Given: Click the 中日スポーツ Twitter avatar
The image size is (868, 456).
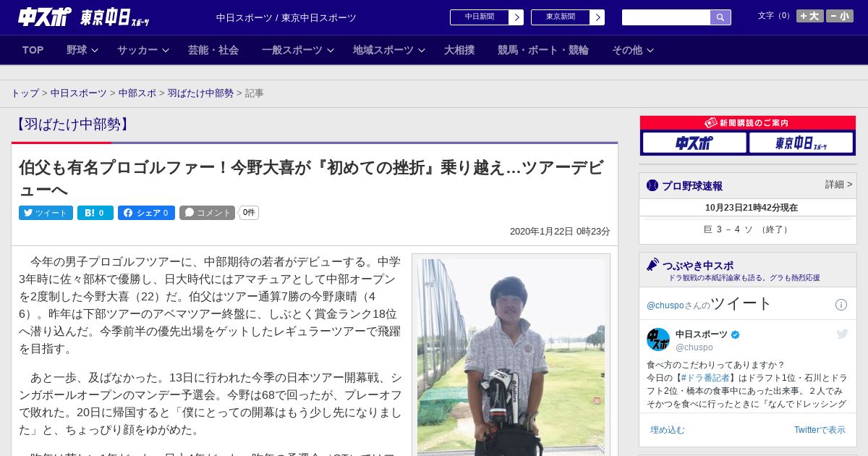Looking at the screenshot, I should 658,340.
